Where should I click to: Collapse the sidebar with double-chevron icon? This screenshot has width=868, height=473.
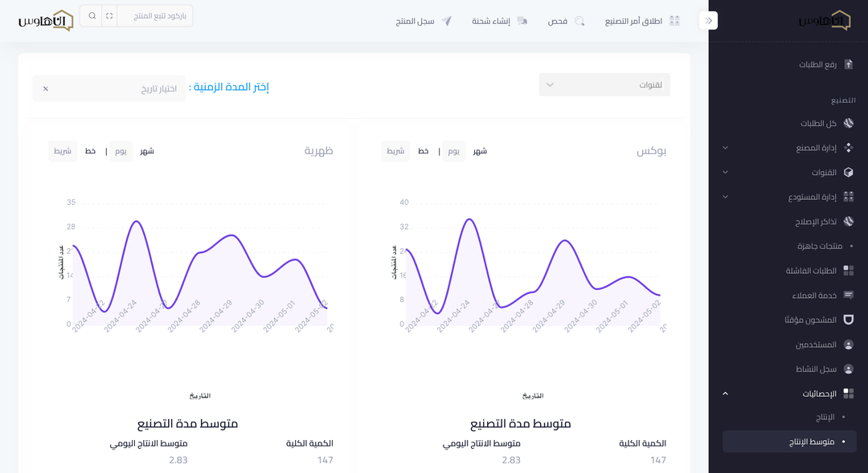[x=709, y=20]
